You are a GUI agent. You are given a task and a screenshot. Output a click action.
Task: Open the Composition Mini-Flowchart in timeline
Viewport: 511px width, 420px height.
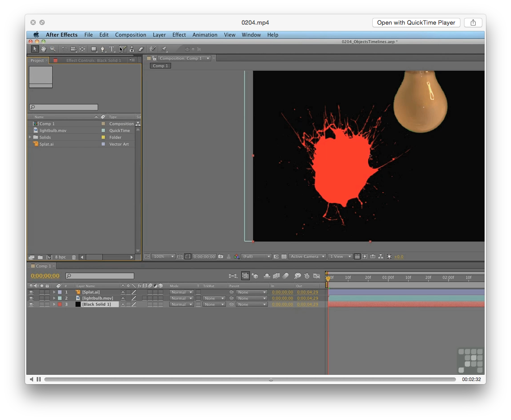[x=233, y=276]
